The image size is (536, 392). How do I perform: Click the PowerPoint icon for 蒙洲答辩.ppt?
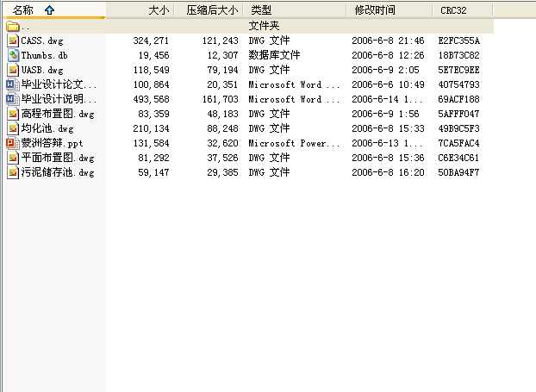click(13, 143)
